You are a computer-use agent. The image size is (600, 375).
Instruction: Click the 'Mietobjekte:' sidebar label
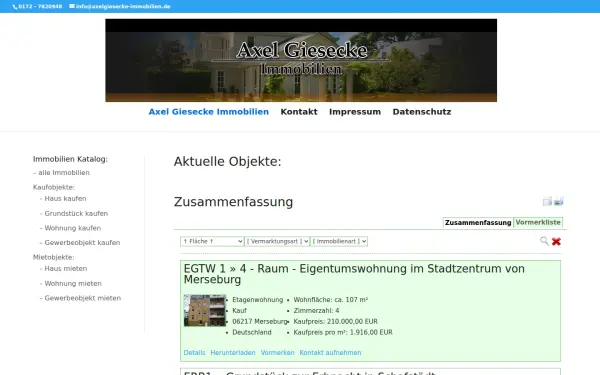click(54, 257)
